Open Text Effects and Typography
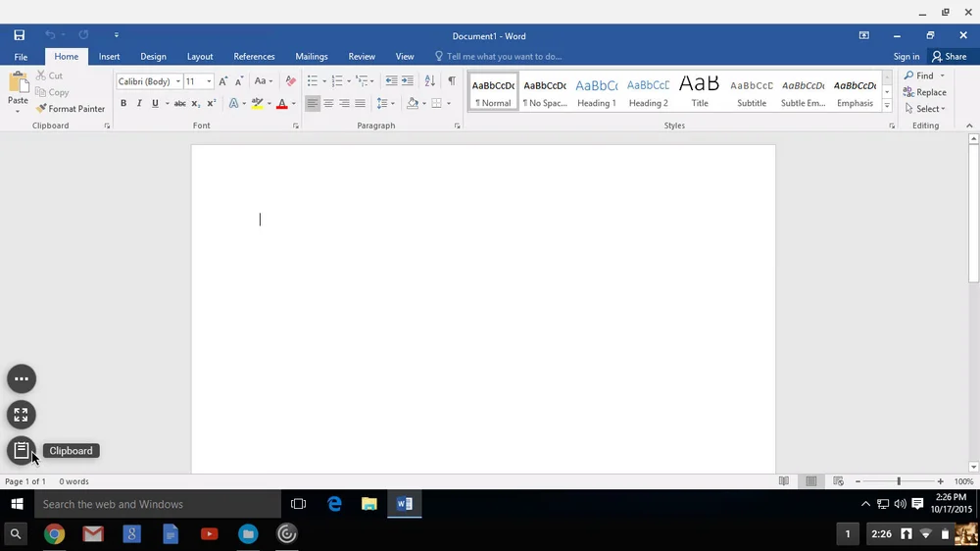This screenshot has height=551, width=980. (x=234, y=103)
